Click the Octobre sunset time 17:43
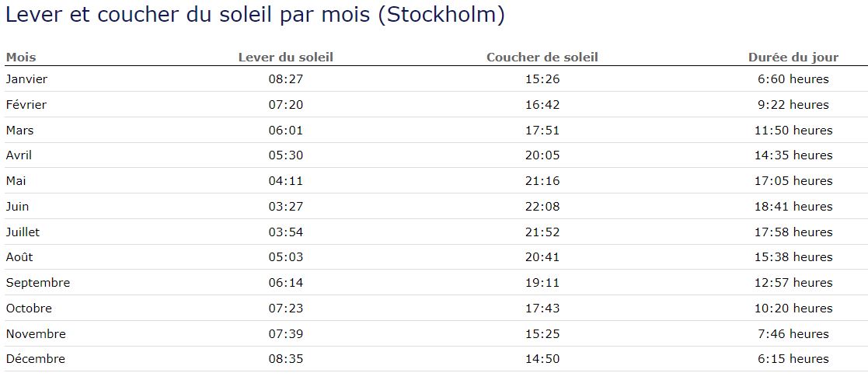The width and height of the screenshot is (868, 380). (542, 309)
